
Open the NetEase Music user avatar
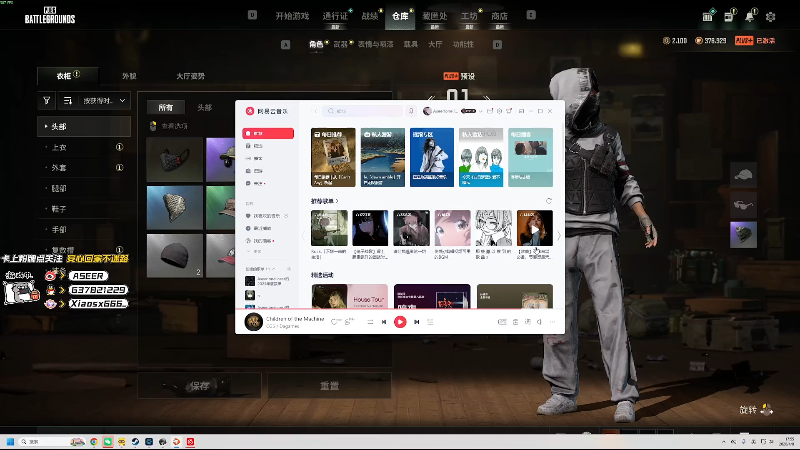pos(427,111)
